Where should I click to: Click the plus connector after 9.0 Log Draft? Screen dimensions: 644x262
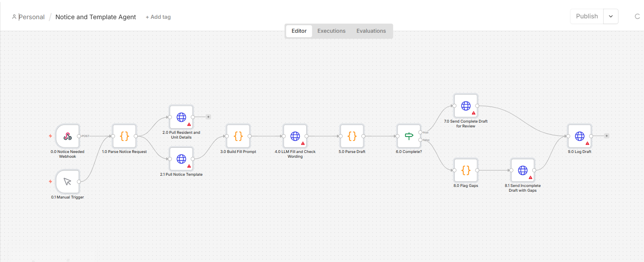coord(606,136)
